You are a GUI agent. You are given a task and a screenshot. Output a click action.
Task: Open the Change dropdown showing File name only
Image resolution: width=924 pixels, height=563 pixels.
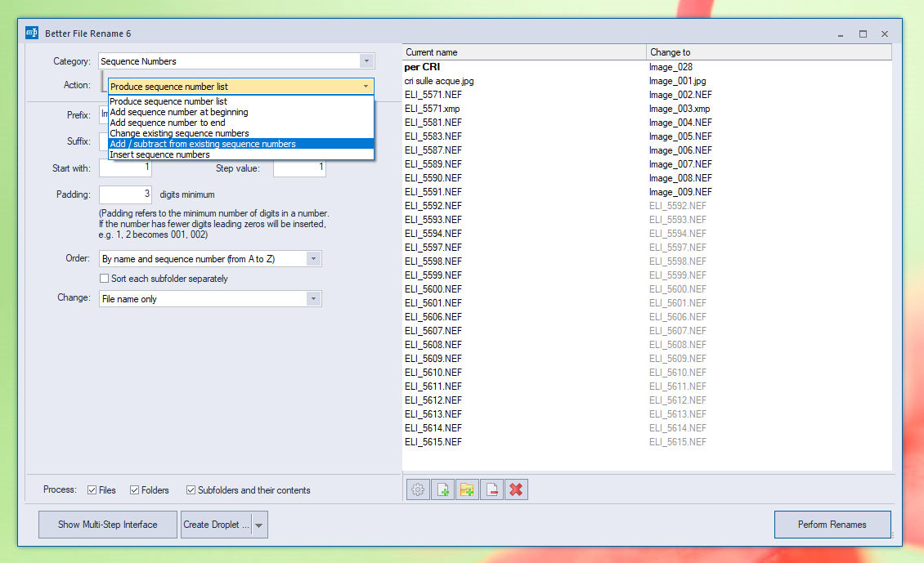(312, 299)
